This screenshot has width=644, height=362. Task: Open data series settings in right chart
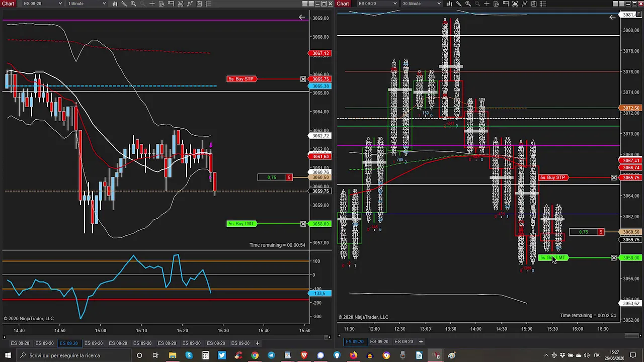(515, 4)
